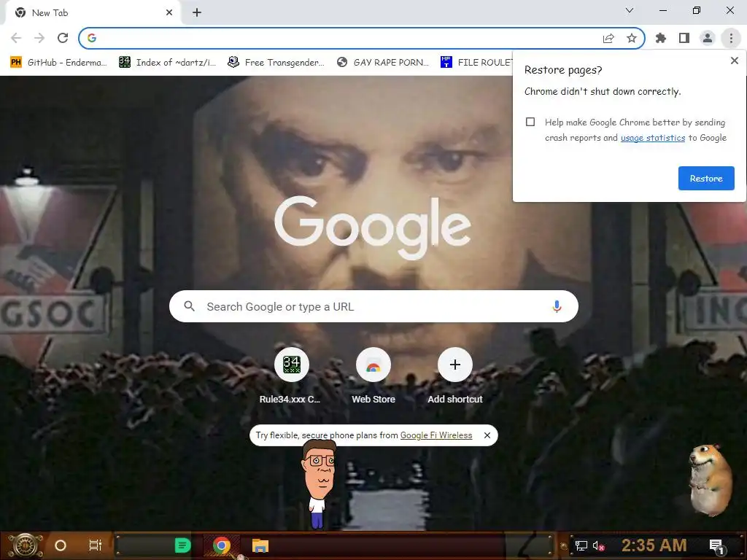Close the Google Fi promo banner
This screenshot has width=747, height=560.
pos(487,435)
